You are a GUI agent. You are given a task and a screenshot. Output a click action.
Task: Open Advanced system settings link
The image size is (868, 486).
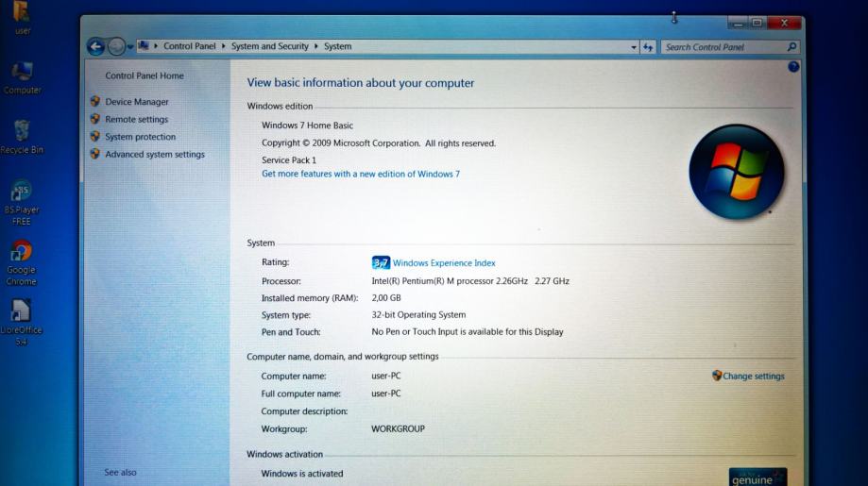(155, 154)
